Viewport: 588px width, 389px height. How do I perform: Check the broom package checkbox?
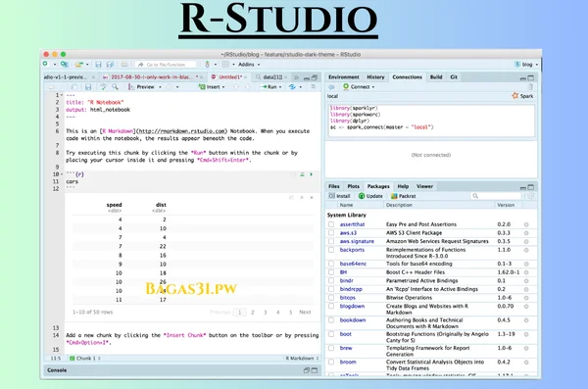tap(331, 362)
